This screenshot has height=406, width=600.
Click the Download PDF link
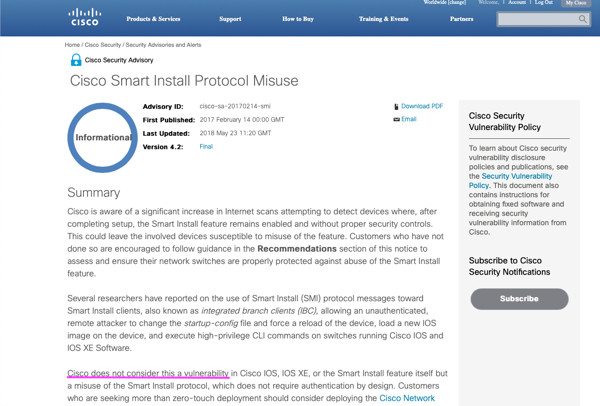coord(422,106)
